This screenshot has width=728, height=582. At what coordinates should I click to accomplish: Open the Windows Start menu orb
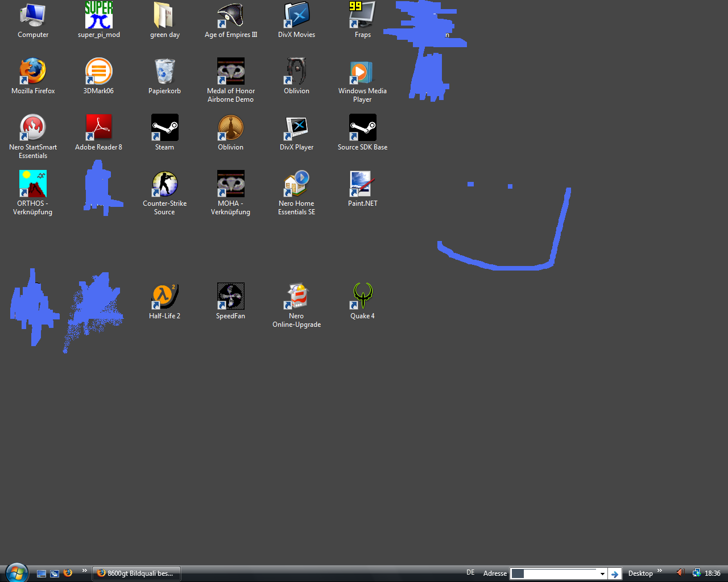click(16, 573)
